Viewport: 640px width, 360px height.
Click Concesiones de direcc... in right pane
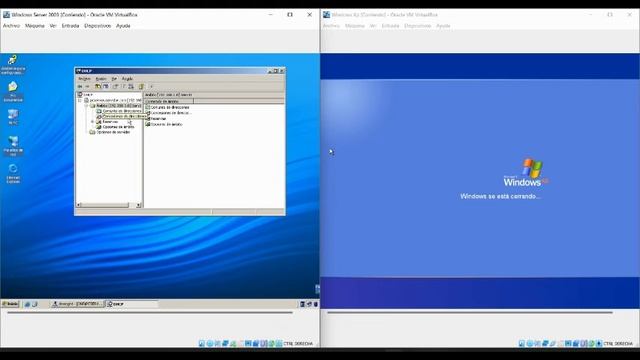pos(168,113)
